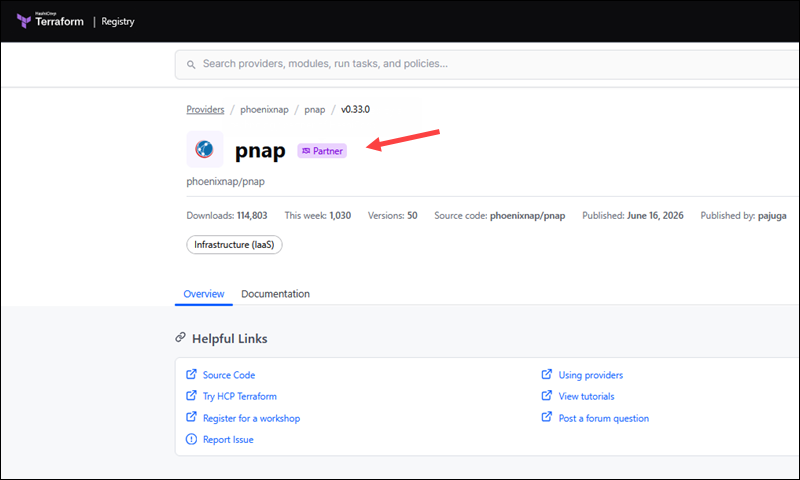
Task: Click the pnap provider title
Action: point(260,151)
